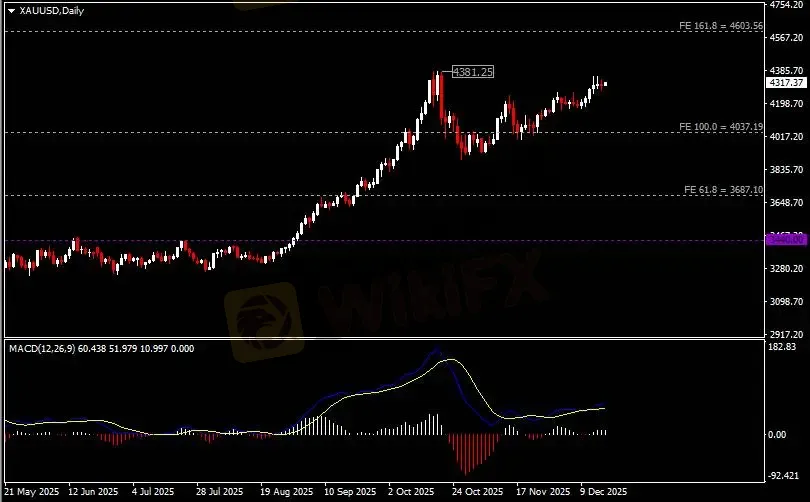Click the 10 Sep 2025 date label
Viewport: 810px width, 502px height.
coord(350,492)
